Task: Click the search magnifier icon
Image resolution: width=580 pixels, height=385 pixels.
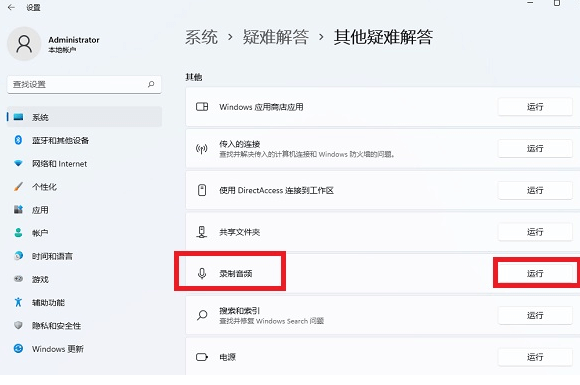Action: pyautogui.click(x=151, y=84)
